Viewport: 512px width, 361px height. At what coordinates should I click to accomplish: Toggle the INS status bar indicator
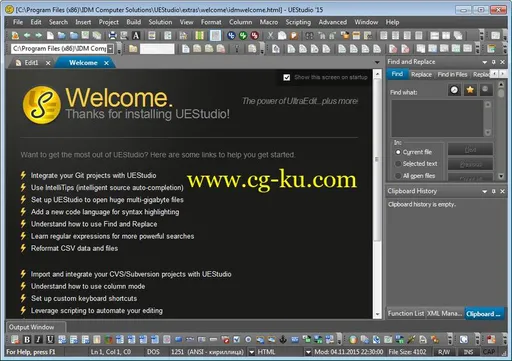pos(468,352)
